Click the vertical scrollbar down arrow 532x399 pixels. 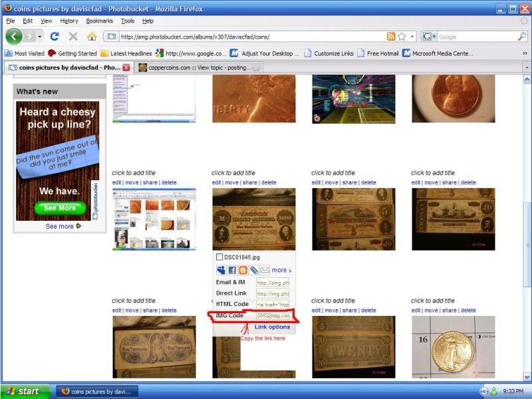527,376
